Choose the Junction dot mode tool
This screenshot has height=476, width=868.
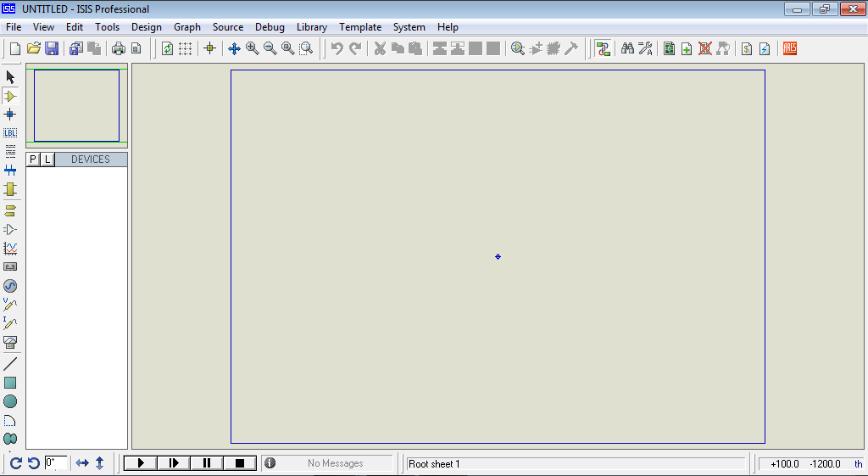tap(10, 115)
